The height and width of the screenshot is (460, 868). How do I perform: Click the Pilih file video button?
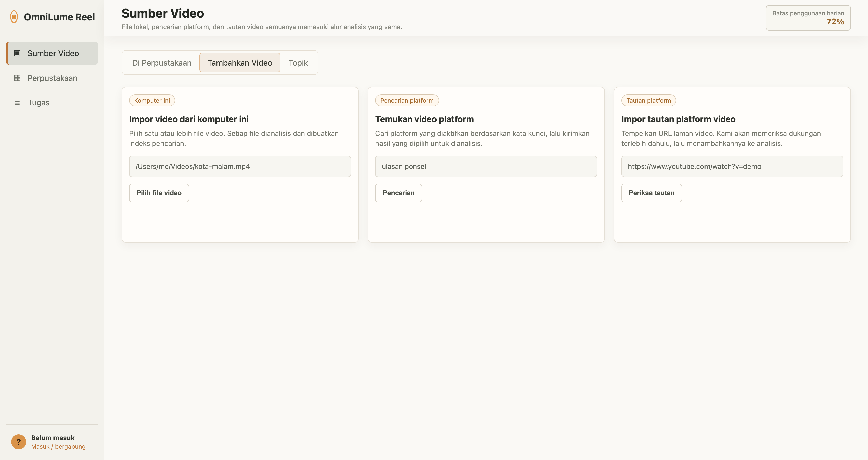pos(159,193)
